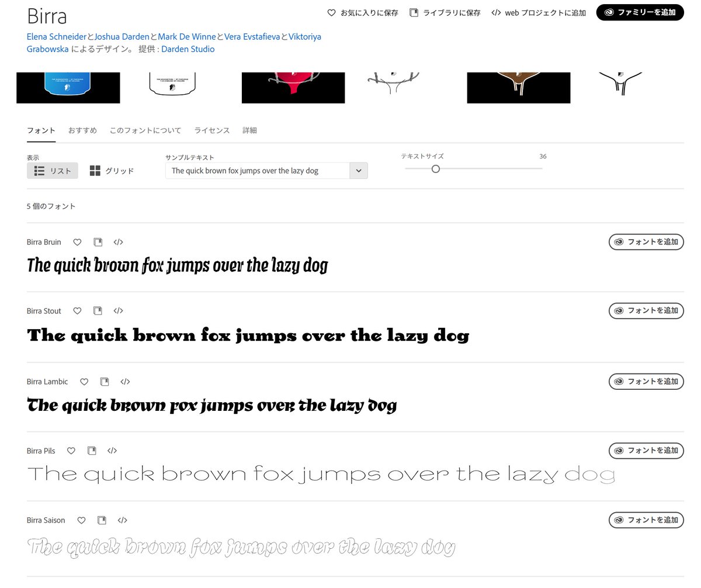Viewport: 701px width, 588px height.
Task: Add Birra Pils with フォントを追加
Action: [646, 451]
